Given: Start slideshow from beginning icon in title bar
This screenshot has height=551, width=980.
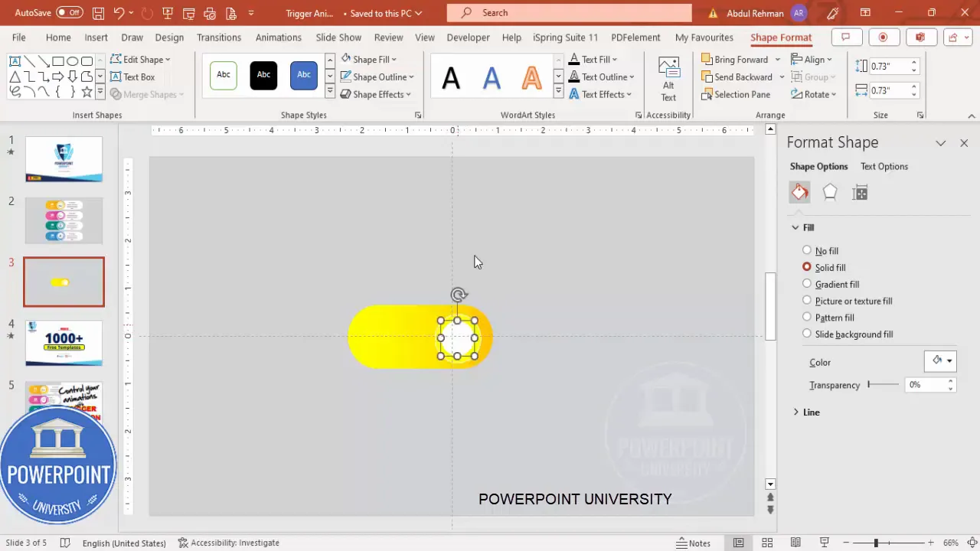Looking at the screenshot, I should [167, 13].
